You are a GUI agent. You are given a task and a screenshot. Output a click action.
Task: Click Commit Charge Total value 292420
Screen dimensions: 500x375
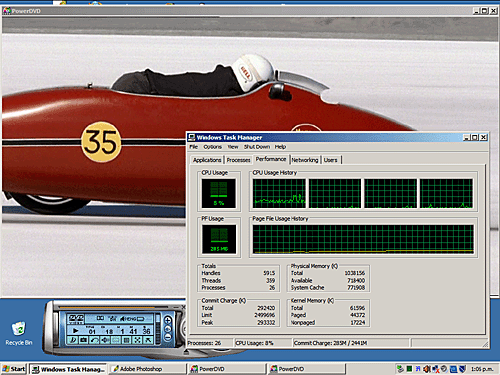(266, 308)
